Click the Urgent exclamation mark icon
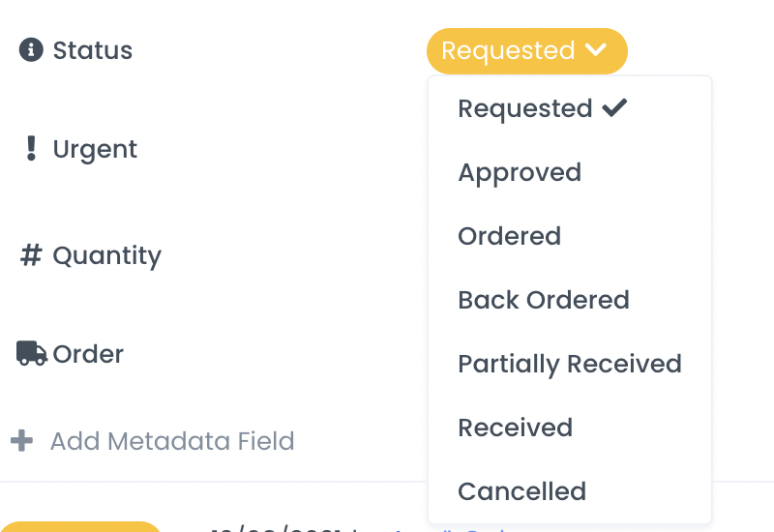774x532 pixels. (31, 149)
